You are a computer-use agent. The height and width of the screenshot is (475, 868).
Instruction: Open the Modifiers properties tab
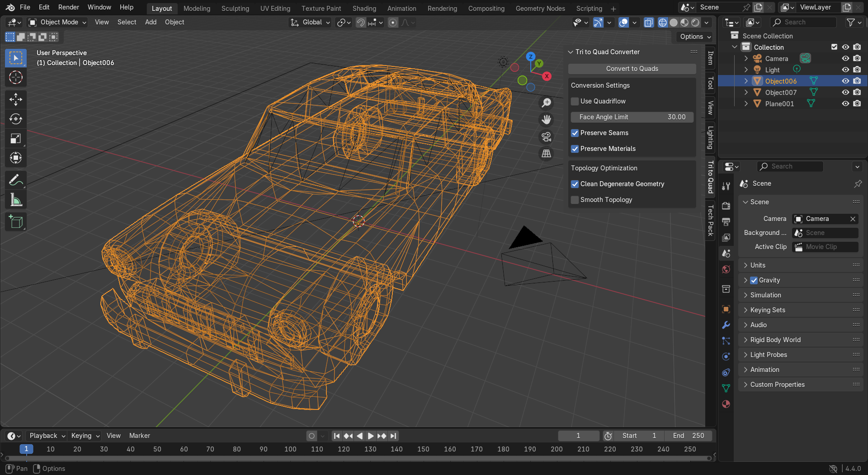(x=726, y=325)
